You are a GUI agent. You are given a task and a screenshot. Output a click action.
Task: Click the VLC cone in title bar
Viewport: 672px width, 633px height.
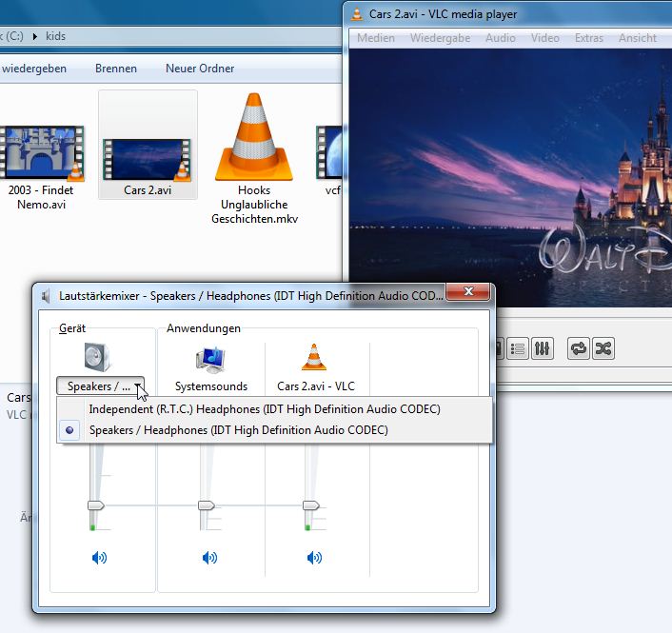(357, 14)
